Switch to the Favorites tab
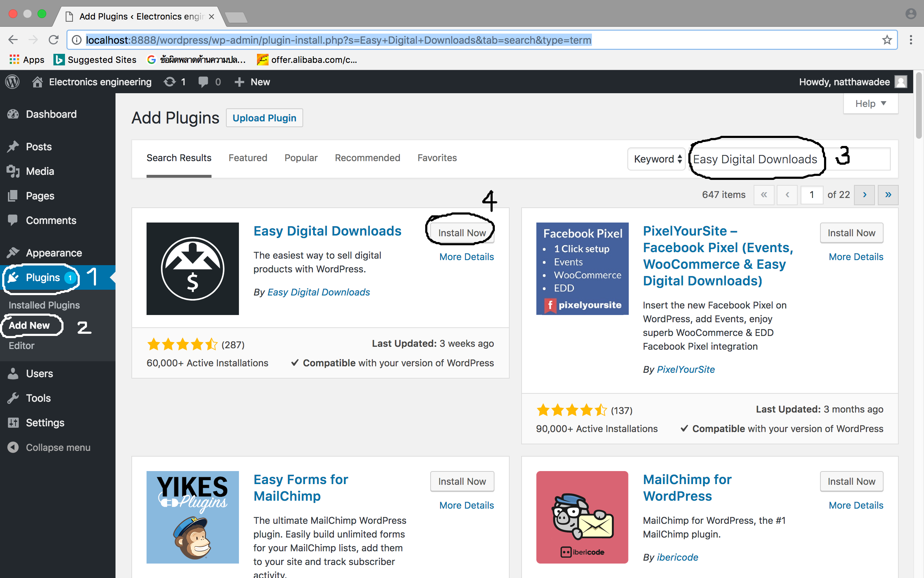 click(x=437, y=158)
